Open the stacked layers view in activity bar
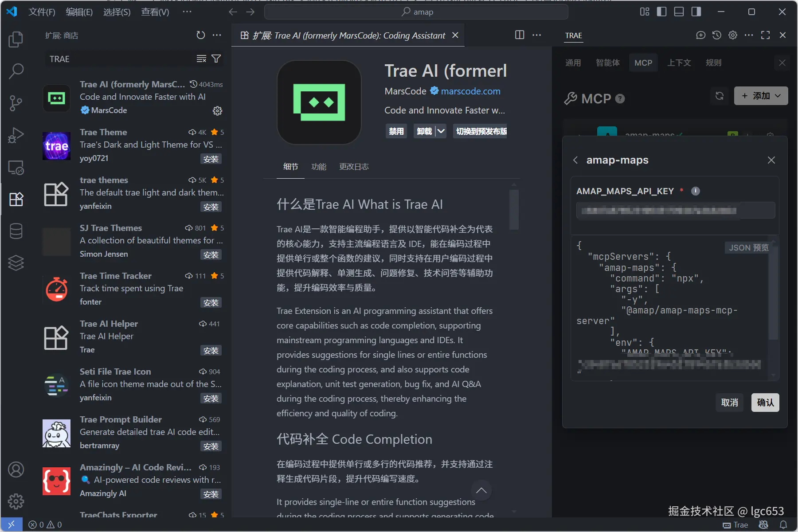The width and height of the screenshot is (798, 532). (x=16, y=263)
